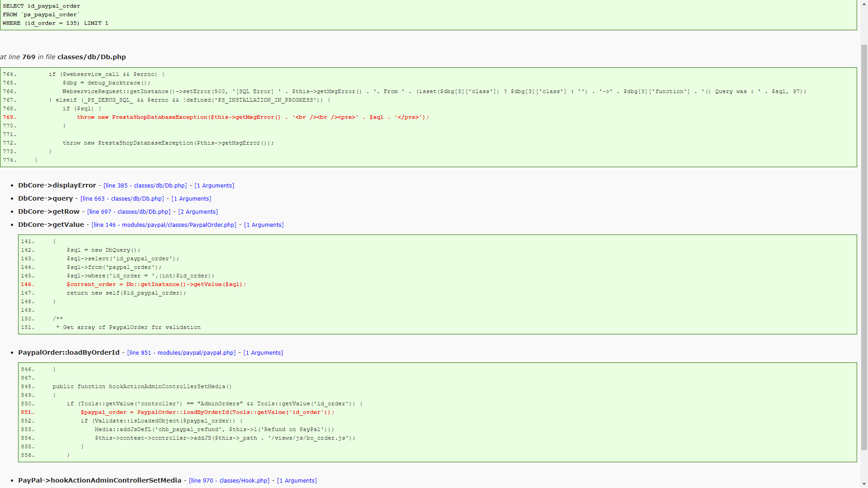Expand 1 Arguments for DbCore->query

click(x=191, y=199)
